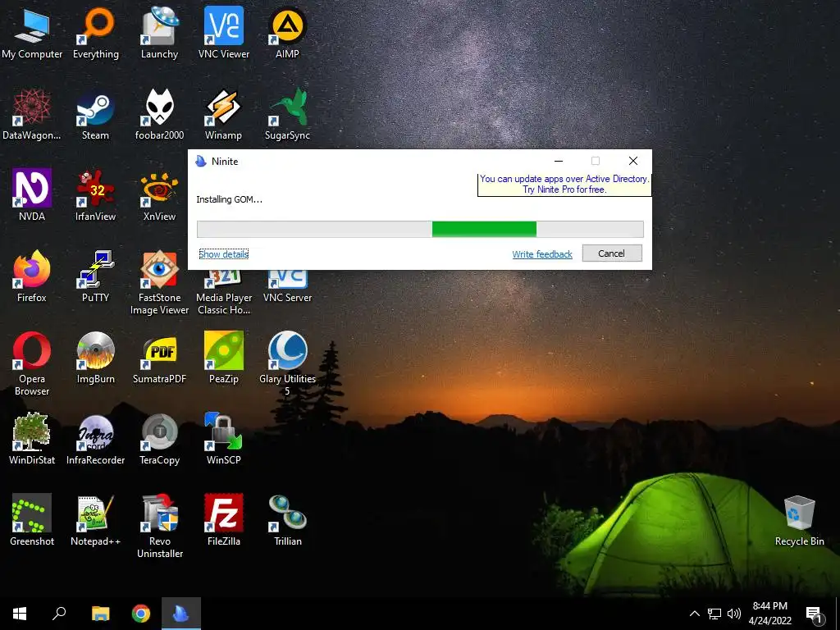Open the Action Center notifications icon
The width and height of the screenshot is (840, 630).
tap(815, 614)
